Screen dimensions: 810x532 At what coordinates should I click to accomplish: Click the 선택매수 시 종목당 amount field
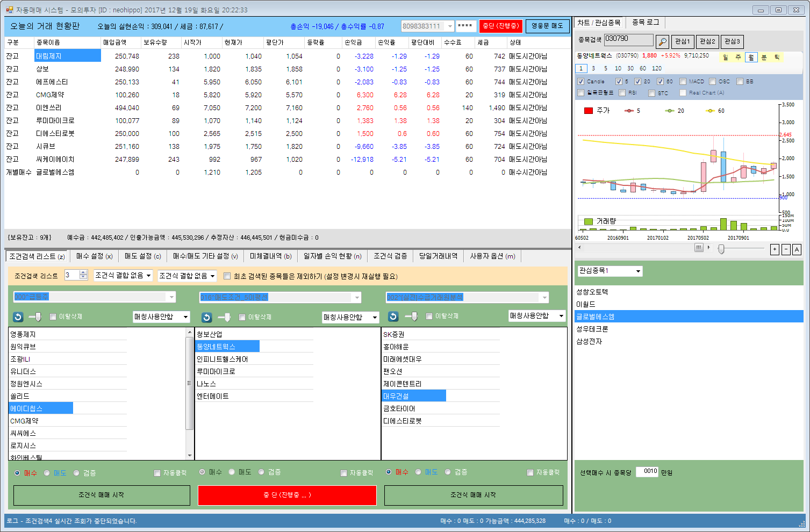pyautogui.click(x=647, y=472)
